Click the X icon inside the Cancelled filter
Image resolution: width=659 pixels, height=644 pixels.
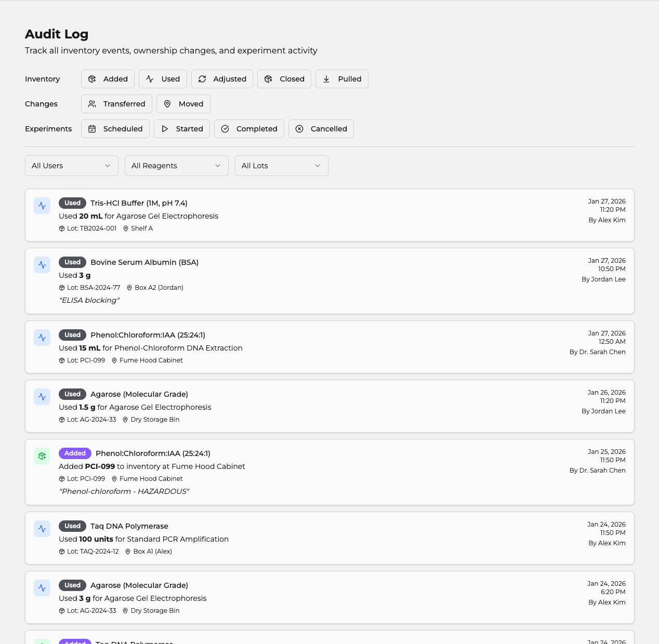(300, 129)
